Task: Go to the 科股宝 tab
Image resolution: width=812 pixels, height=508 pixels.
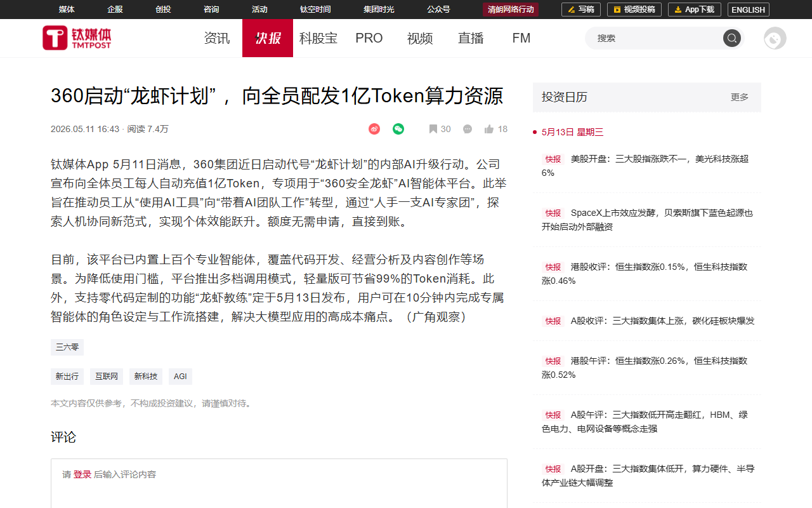Action: coord(318,38)
